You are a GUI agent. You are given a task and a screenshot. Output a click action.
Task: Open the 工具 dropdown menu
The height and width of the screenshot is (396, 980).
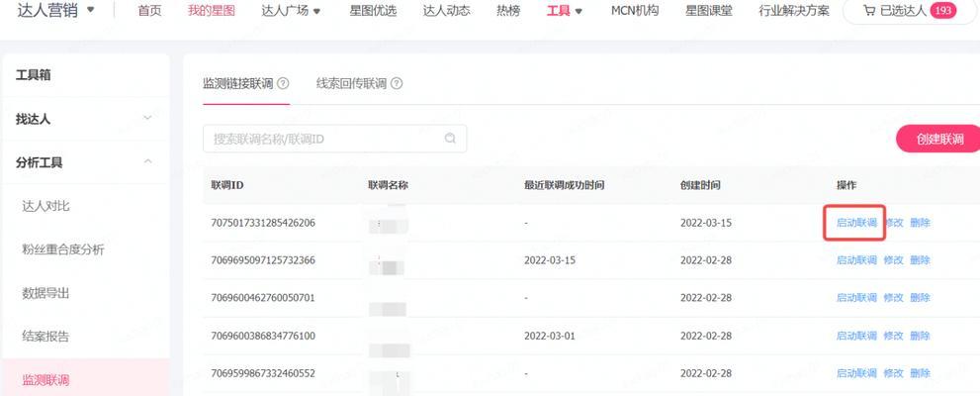[565, 11]
